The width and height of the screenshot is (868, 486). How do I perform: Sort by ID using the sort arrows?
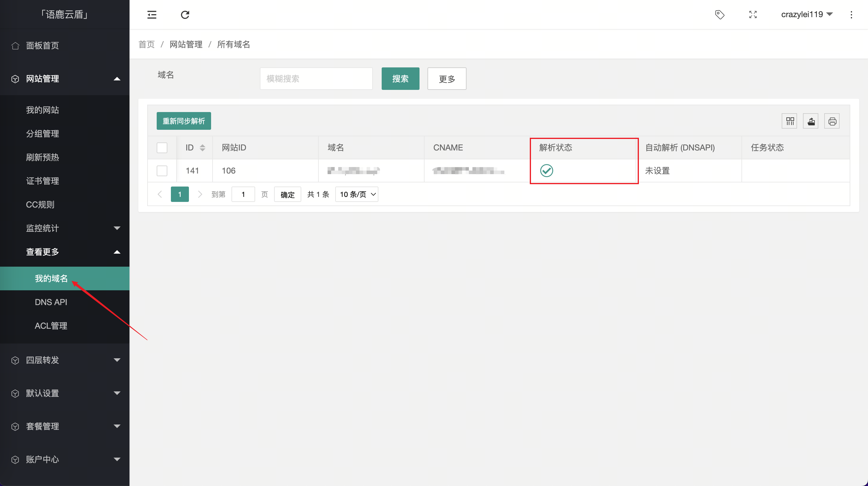coord(203,148)
